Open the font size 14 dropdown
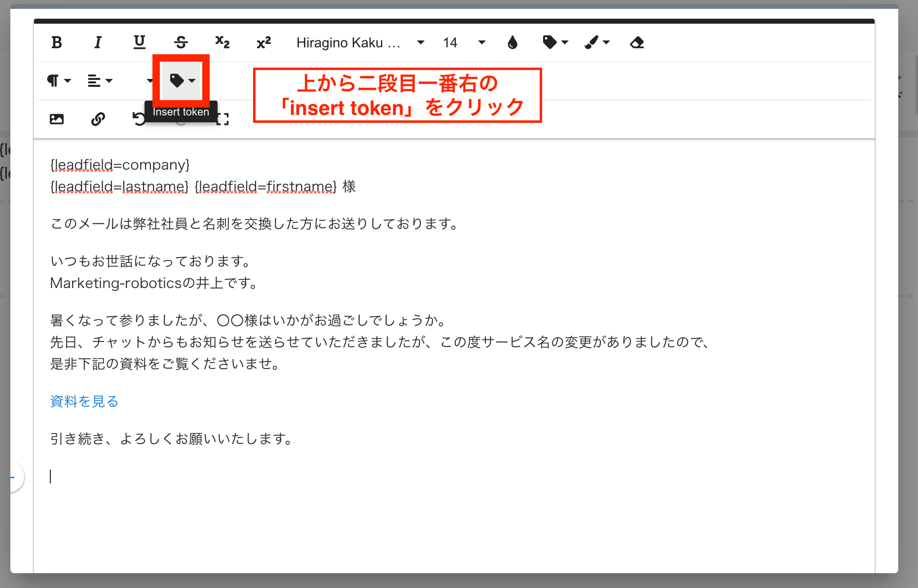Viewport: 918px width, 588px height. pos(464,43)
